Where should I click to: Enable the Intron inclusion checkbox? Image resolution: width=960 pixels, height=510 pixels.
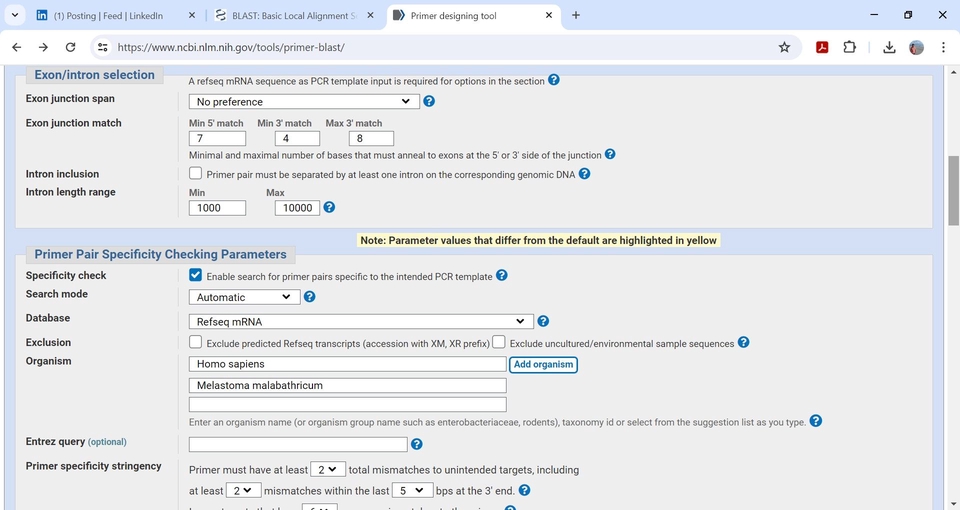[x=196, y=173]
